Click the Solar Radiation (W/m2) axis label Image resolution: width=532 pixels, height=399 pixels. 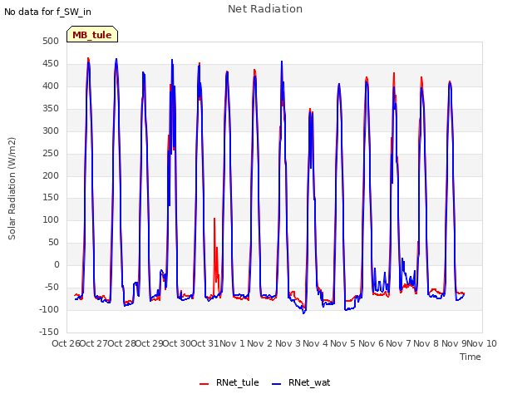click(12, 189)
